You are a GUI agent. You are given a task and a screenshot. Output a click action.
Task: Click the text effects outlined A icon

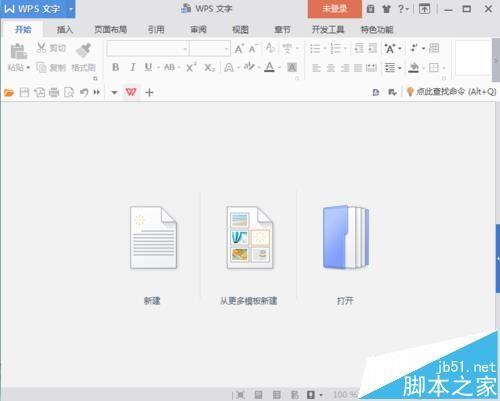click(x=229, y=68)
